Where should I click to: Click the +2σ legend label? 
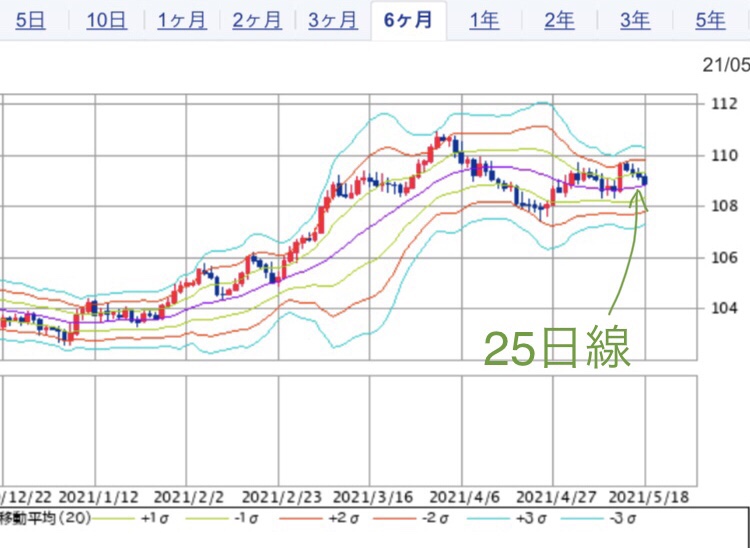(342, 518)
